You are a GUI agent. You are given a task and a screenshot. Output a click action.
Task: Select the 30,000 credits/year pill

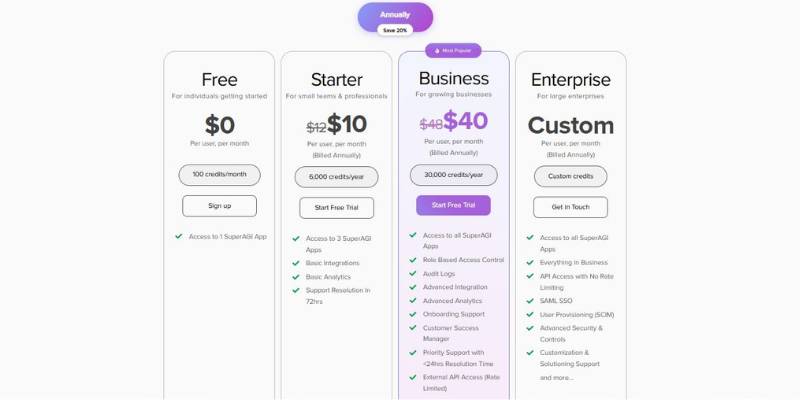pyautogui.click(x=453, y=175)
